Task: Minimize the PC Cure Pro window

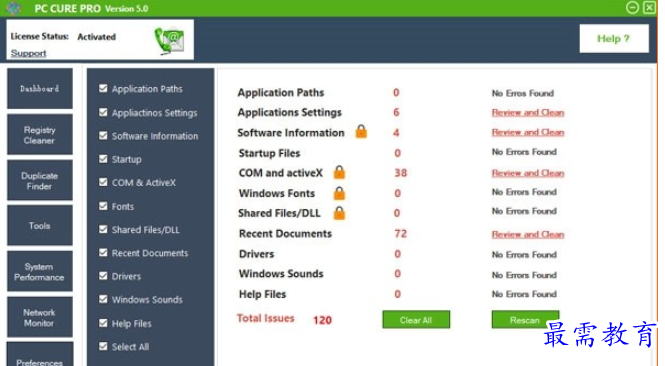Action: [x=632, y=8]
